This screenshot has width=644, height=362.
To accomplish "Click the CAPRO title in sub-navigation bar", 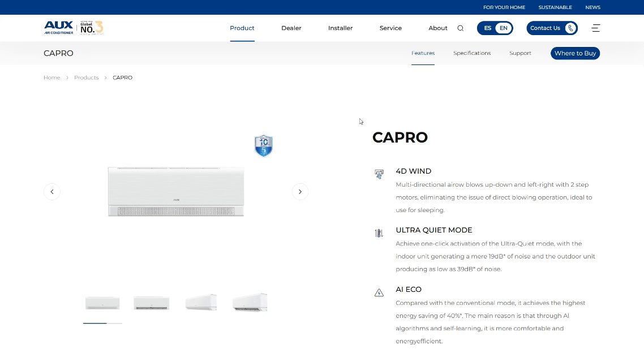I will click(x=58, y=53).
